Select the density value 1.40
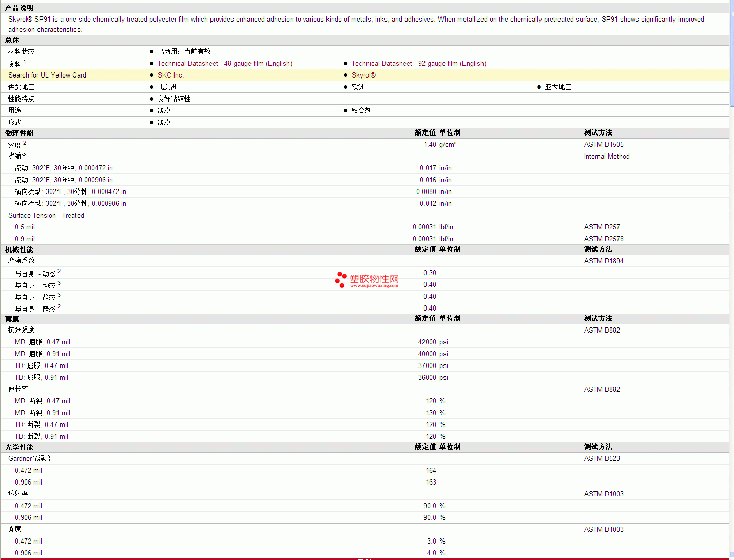 coord(430,145)
